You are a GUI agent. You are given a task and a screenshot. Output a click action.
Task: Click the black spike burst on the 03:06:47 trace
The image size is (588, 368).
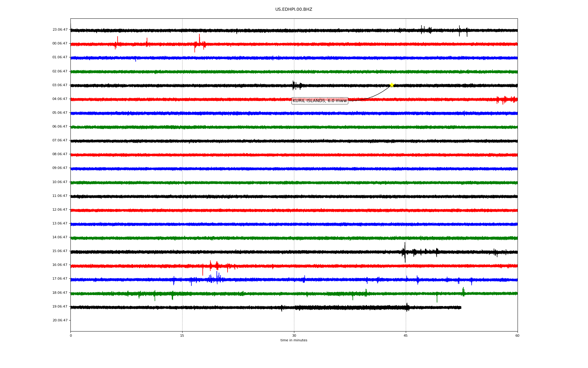point(296,85)
